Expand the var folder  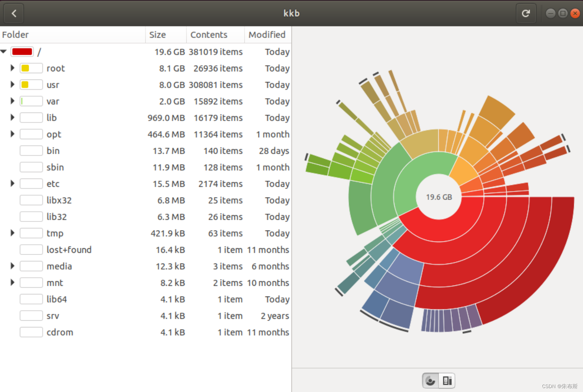click(x=12, y=101)
